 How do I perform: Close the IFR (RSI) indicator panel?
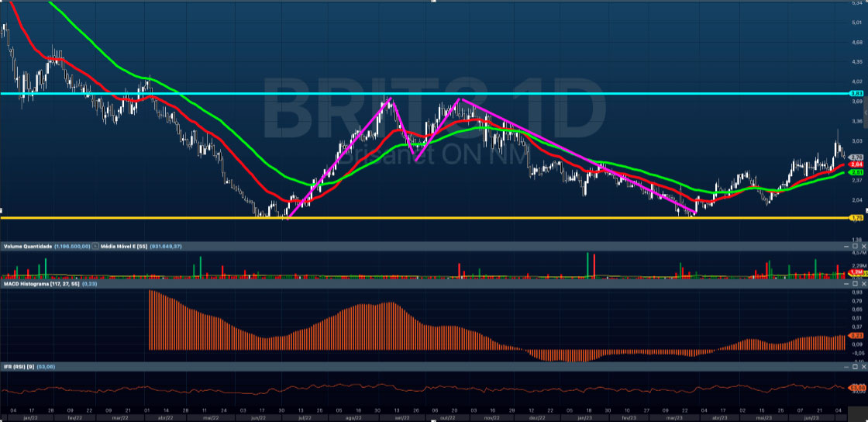click(x=863, y=367)
